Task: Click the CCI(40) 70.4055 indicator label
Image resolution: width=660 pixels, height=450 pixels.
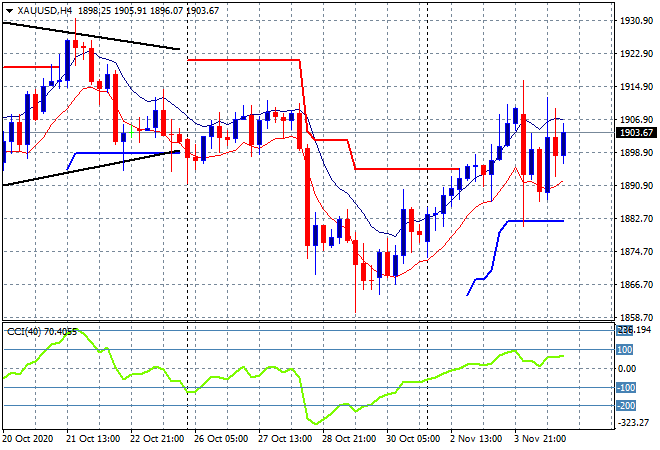Action: click(42, 332)
